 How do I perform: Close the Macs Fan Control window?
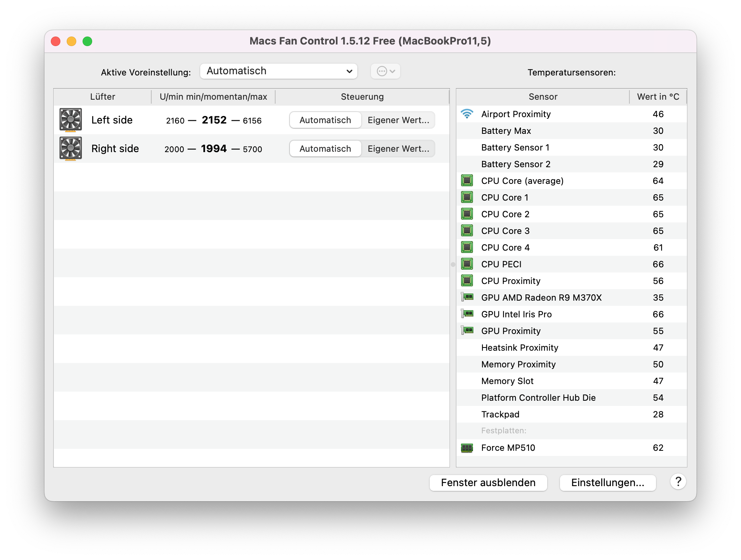pyautogui.click(x=56, y=41)
